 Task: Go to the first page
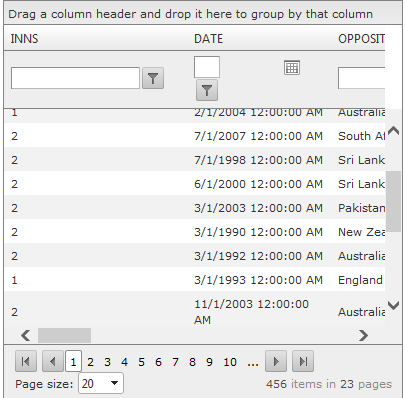point(26,361)
